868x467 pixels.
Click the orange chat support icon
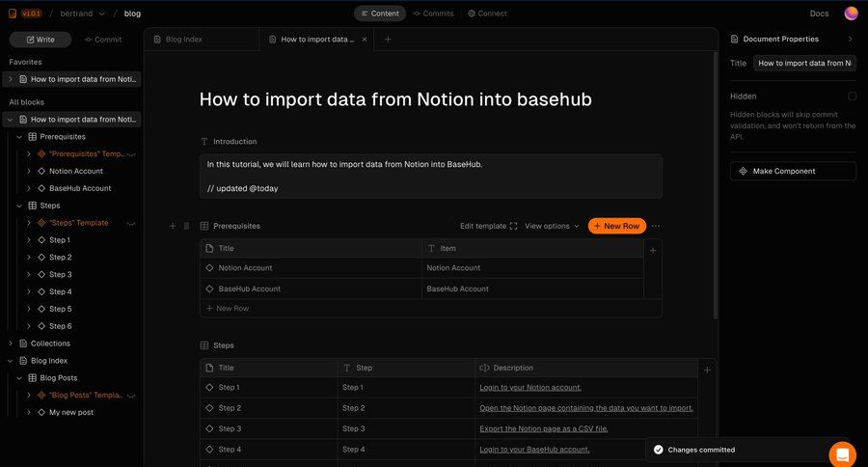842,454
